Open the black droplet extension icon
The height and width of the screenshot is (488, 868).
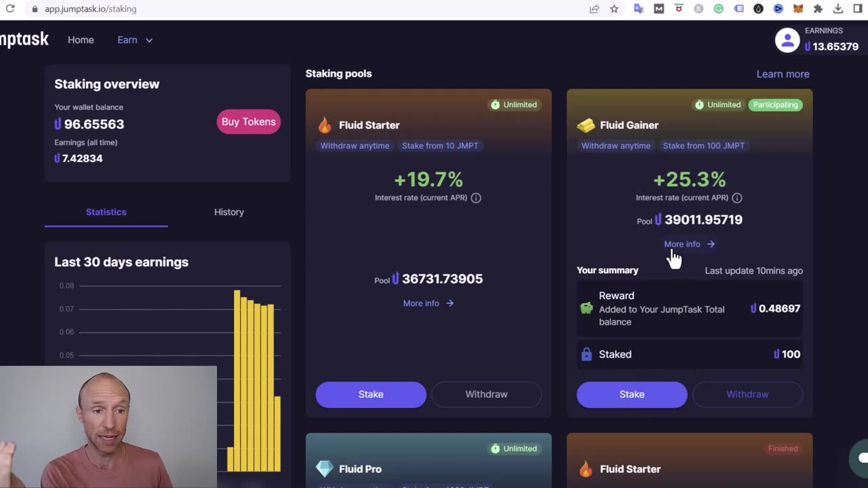click(x=758, y=9)
